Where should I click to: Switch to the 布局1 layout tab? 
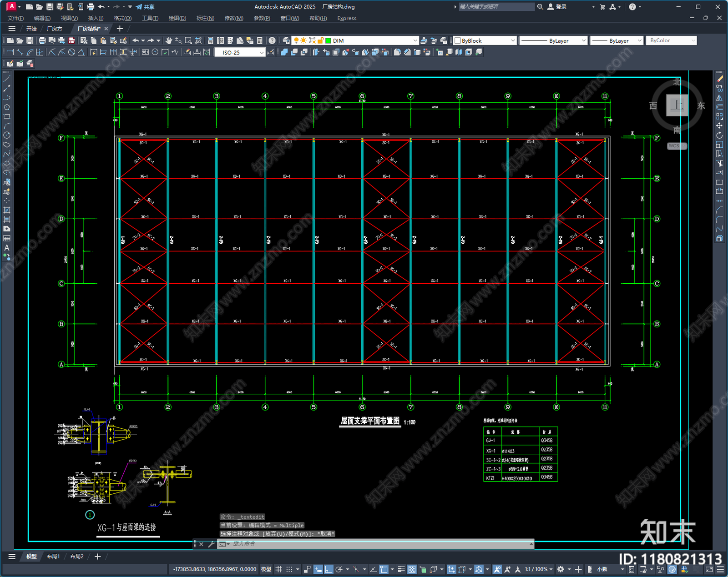[53, 556]
